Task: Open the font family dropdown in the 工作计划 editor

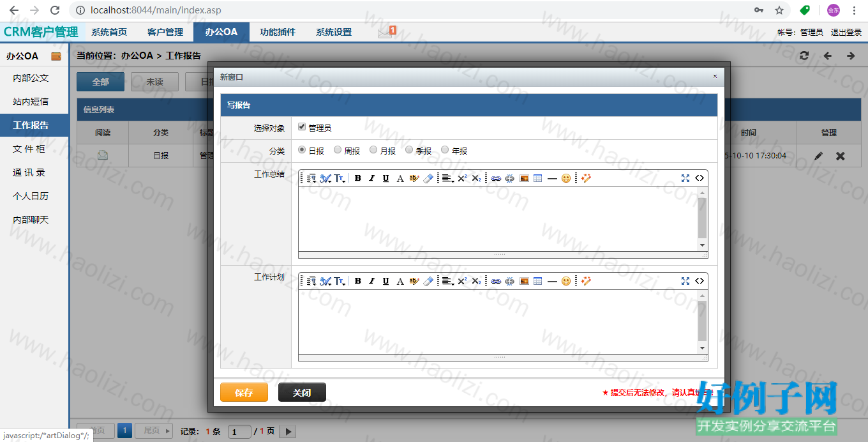Action: click(x=325, y=281)
